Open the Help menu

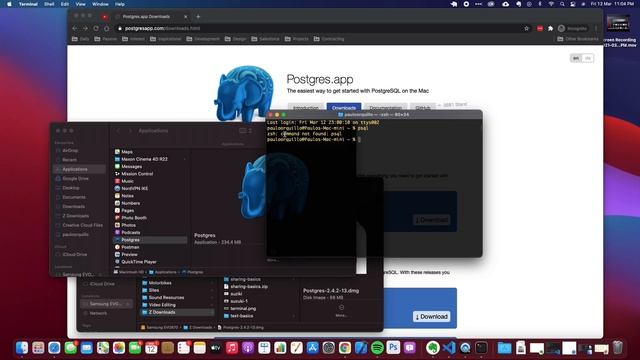pyautogui.click(x=120, y=4)
